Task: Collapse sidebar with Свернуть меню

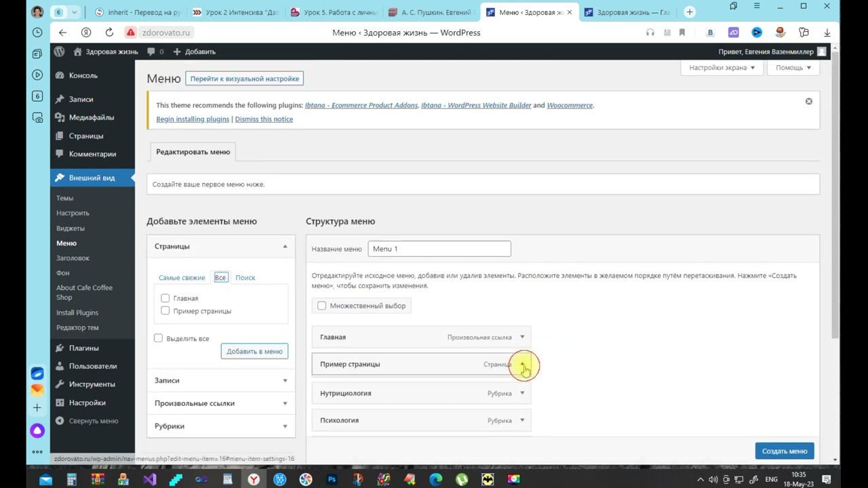Action: [94, 421]
